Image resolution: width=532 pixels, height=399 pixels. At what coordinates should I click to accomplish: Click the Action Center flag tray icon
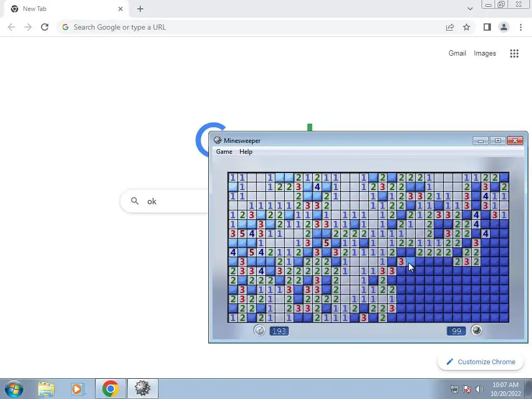click(467, 389)
